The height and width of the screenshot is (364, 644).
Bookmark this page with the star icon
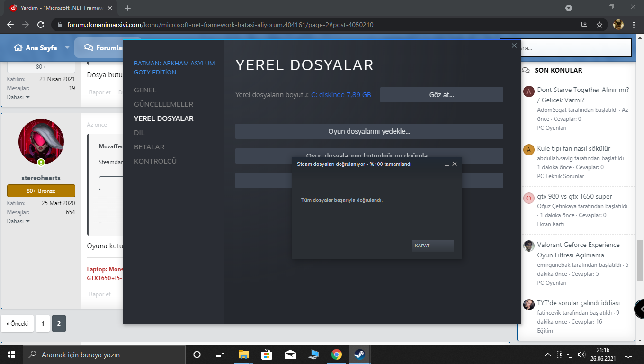click(x=599, y=25)
